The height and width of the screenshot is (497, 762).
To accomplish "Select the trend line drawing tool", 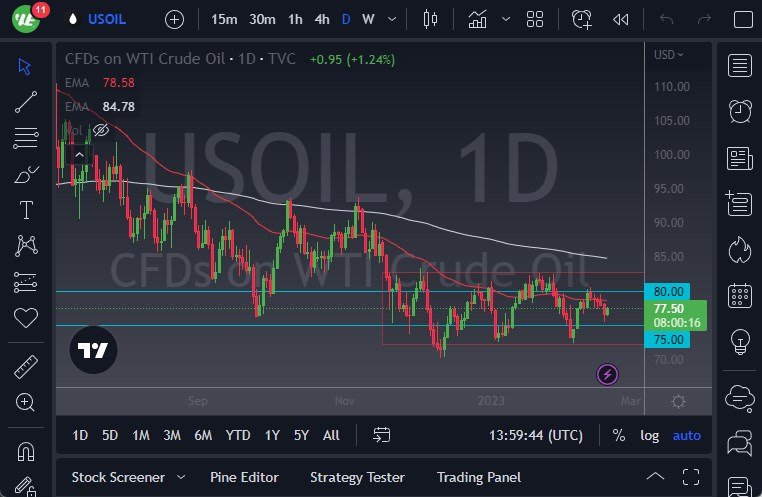I will [26, 101].
